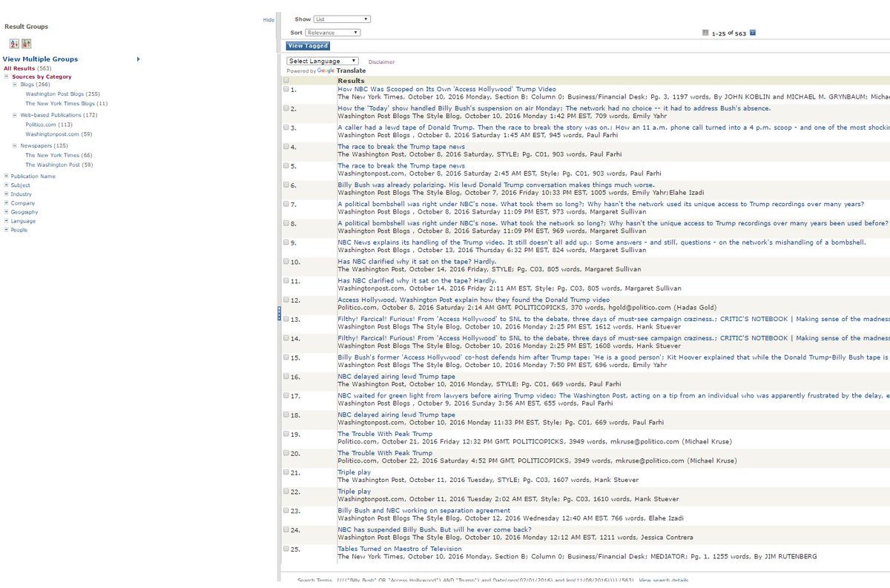Open the Sort Relevance dropdown
This screenshot has height=588, width=890.
coord(333,33)
